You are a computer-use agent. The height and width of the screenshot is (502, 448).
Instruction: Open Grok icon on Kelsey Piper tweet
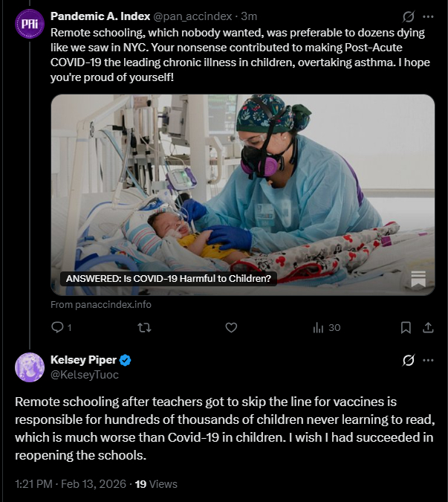408,361
